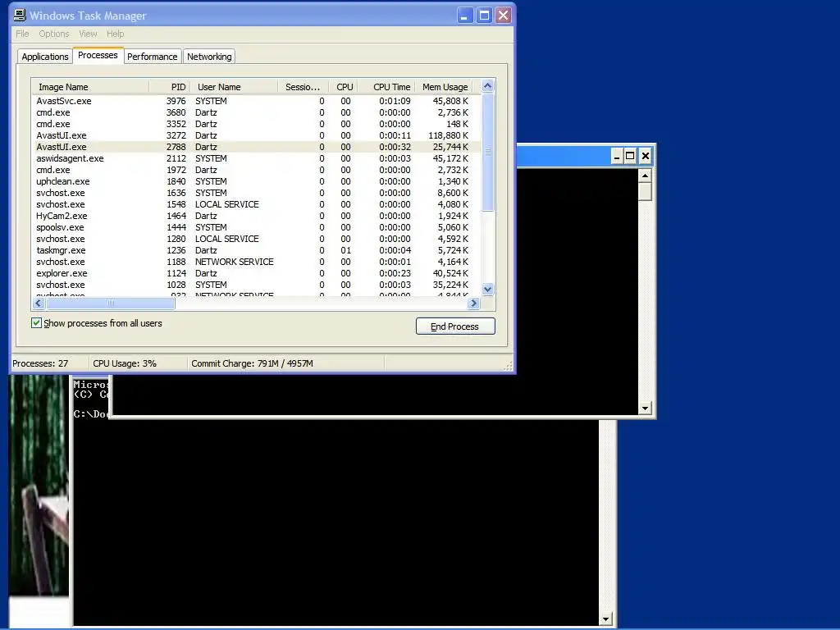The image size is (840, 630).
Task: Select uphclean.exe process
Action: coord(256,181)
